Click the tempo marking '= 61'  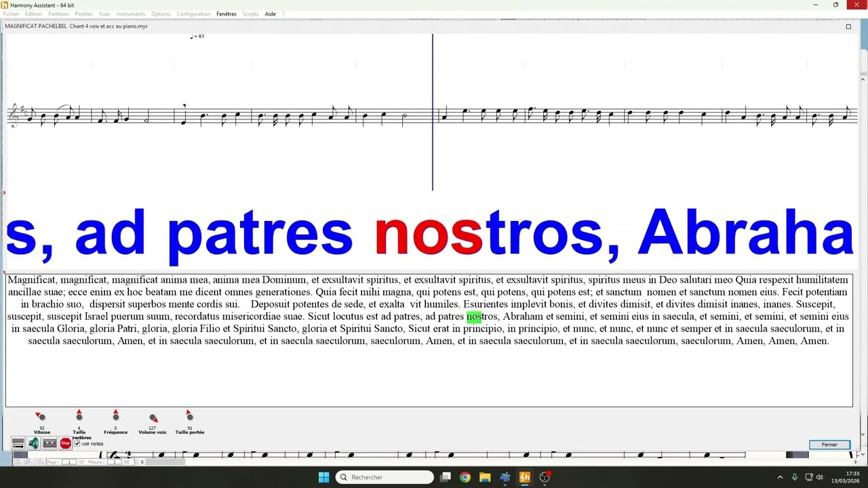197,36
